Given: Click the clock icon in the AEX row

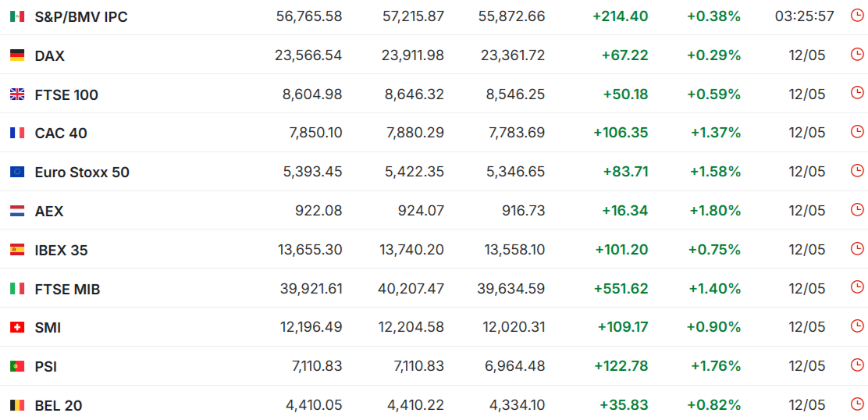Looking at the screenshot, I should [856, 209].
